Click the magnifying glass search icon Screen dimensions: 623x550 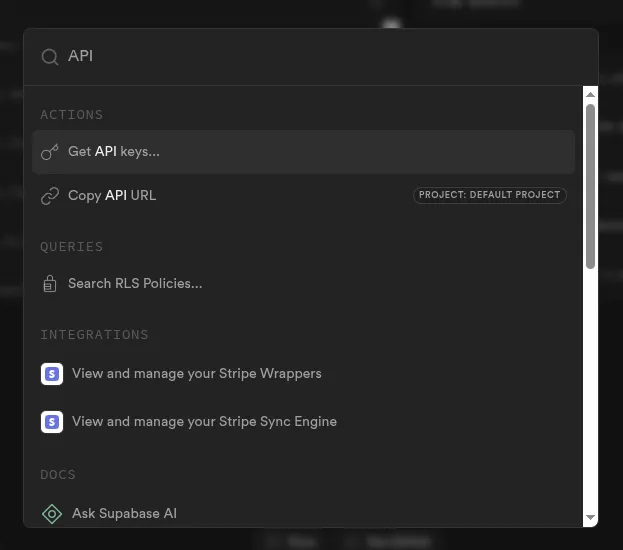(x=49, y=57)
